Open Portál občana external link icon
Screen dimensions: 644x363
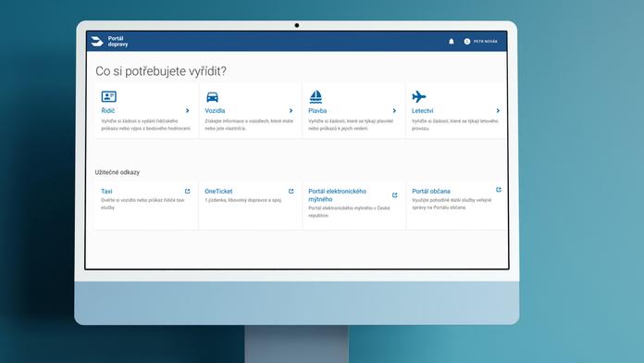click(498, 190)
